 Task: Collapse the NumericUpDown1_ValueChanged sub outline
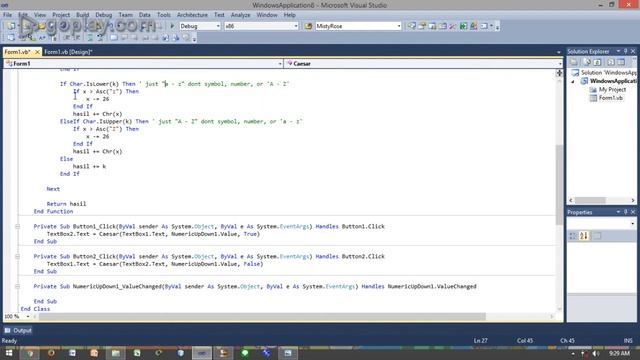pyautogui.click(x=18, y=287)
